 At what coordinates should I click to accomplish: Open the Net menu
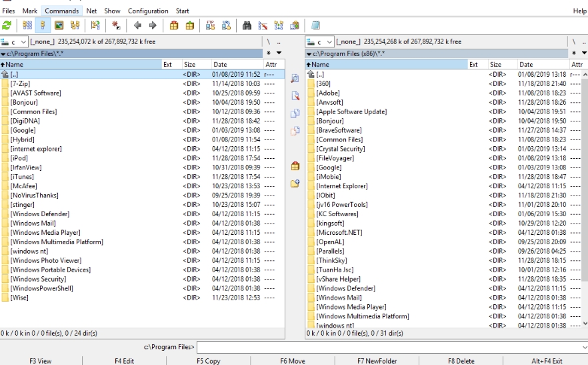point(91,11)
